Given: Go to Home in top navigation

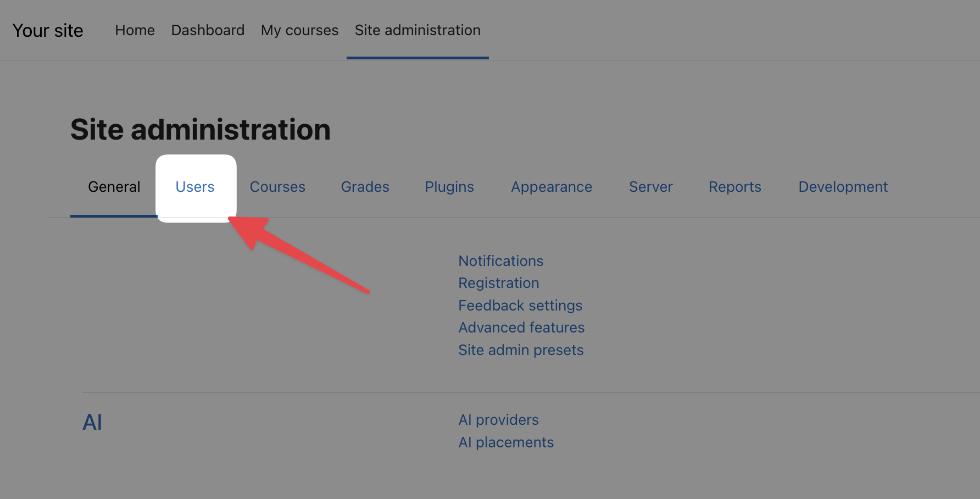Looking at the screenshot, I should click(135, 30).
